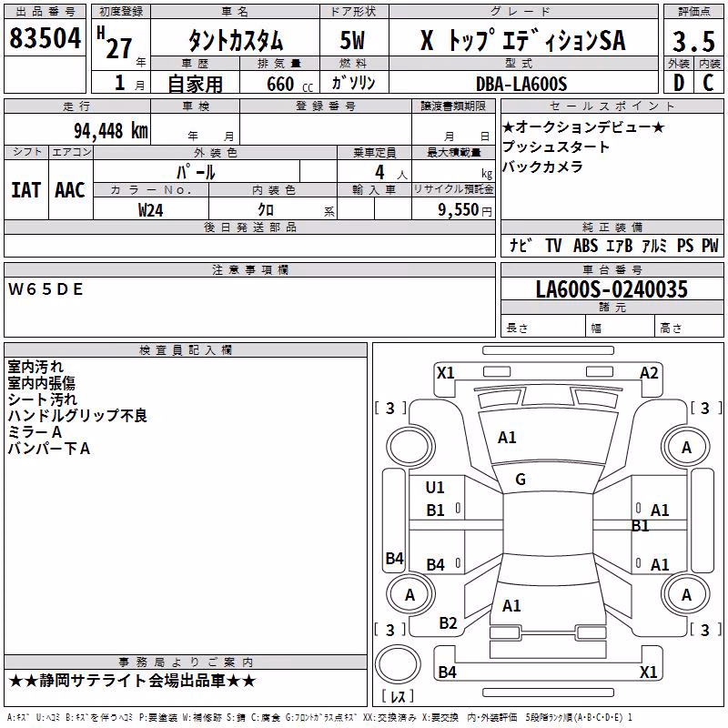Click the TV equipment label
The image size is (728, 728).
(553, 245)
